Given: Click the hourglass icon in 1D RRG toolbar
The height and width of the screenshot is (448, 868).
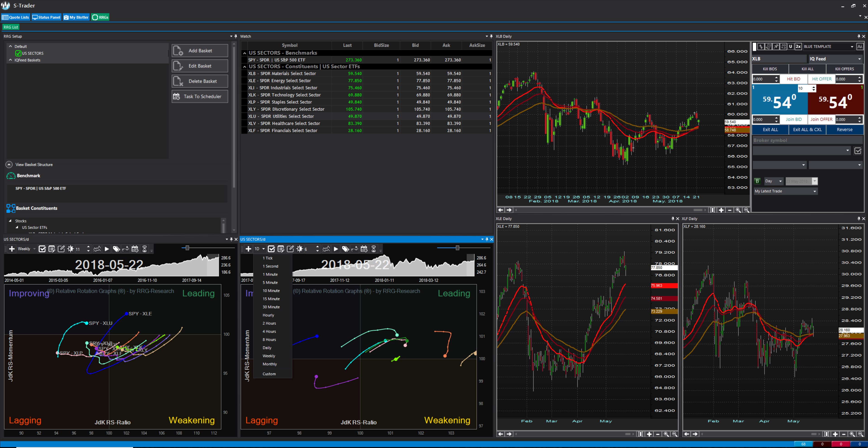Looking at the screenshot, I should 374,249.
